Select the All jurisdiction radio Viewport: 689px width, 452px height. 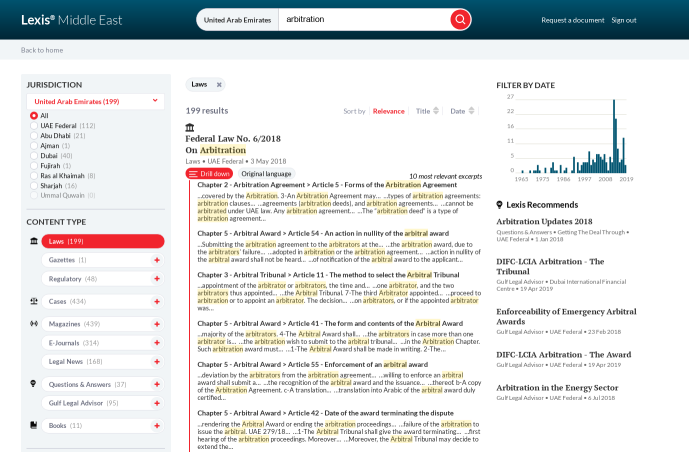34,116
